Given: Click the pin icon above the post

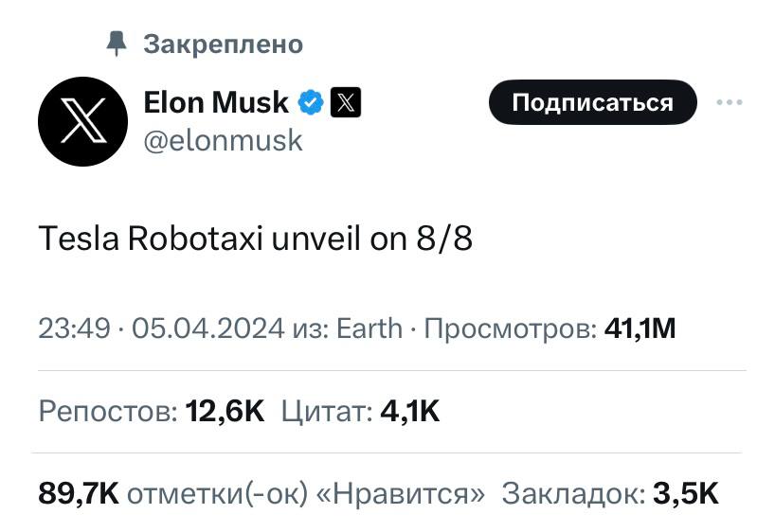Looking at the screenshot, I should [116, 43].
